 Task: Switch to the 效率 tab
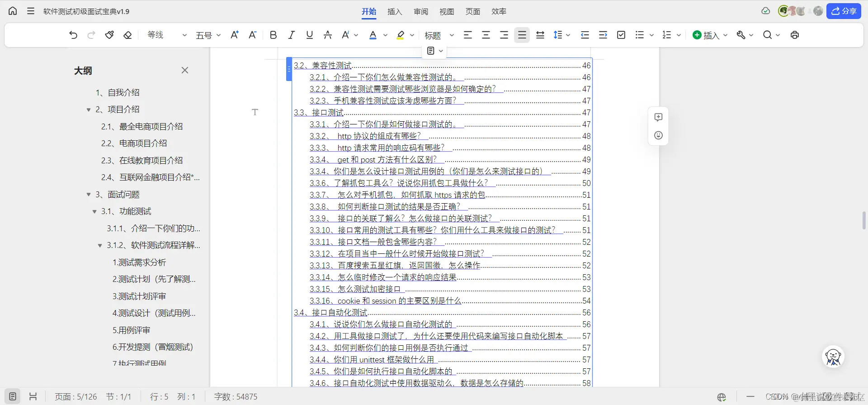pos(499,12)
